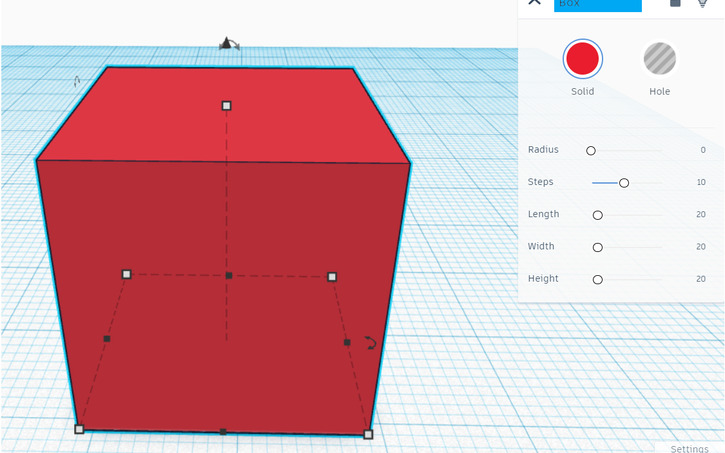Viewport: 725px width, 453px height.
Task: Click the curved rotation arrow right of the cube
Action: pos(370,343)
